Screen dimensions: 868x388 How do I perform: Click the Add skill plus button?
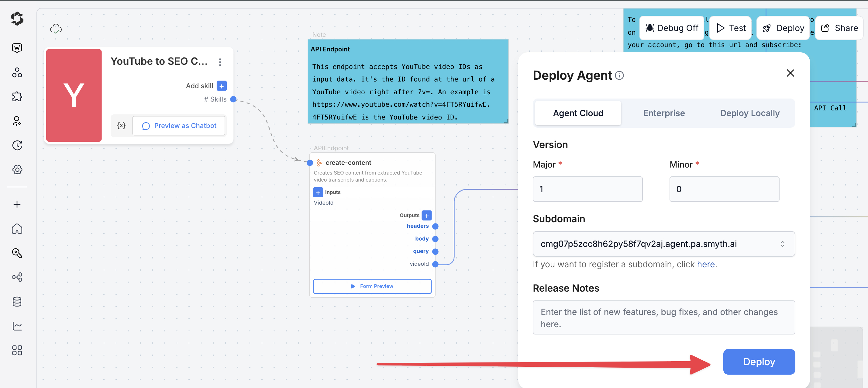(221, 86)
